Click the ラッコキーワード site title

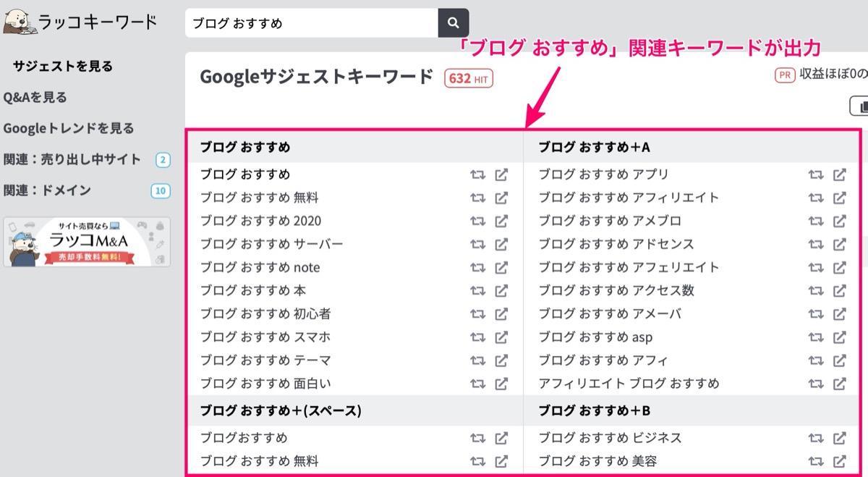tap(97, 22)
